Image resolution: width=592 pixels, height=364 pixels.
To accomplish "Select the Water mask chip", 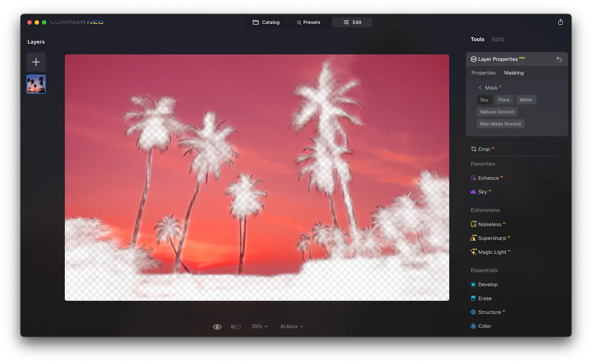I will click(526, 100).
